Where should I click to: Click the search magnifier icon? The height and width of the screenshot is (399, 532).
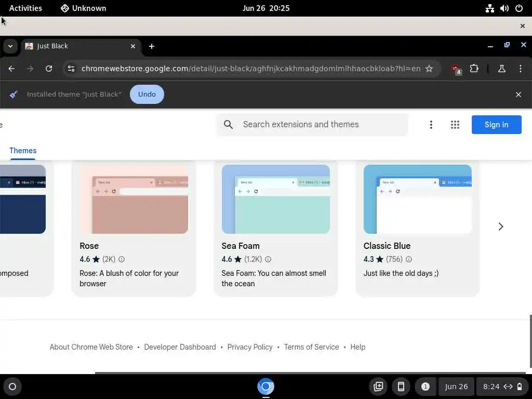point(229,125)
